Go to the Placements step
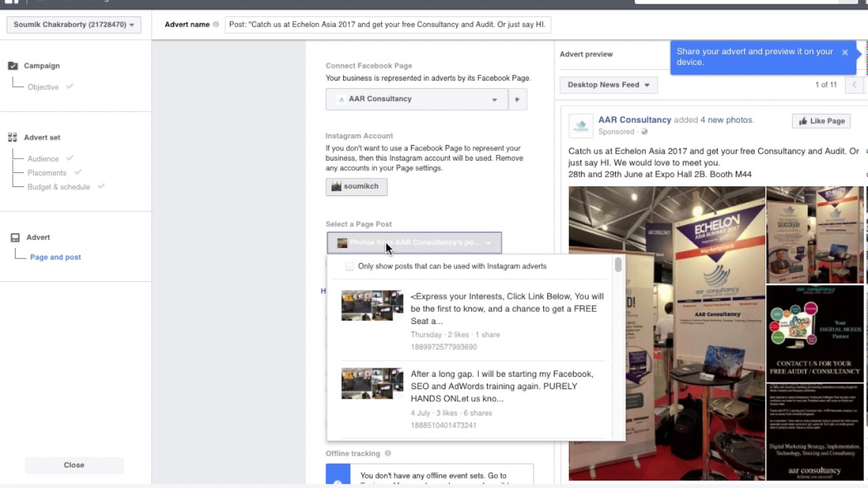The image size is (868, 488). [47, 173]
